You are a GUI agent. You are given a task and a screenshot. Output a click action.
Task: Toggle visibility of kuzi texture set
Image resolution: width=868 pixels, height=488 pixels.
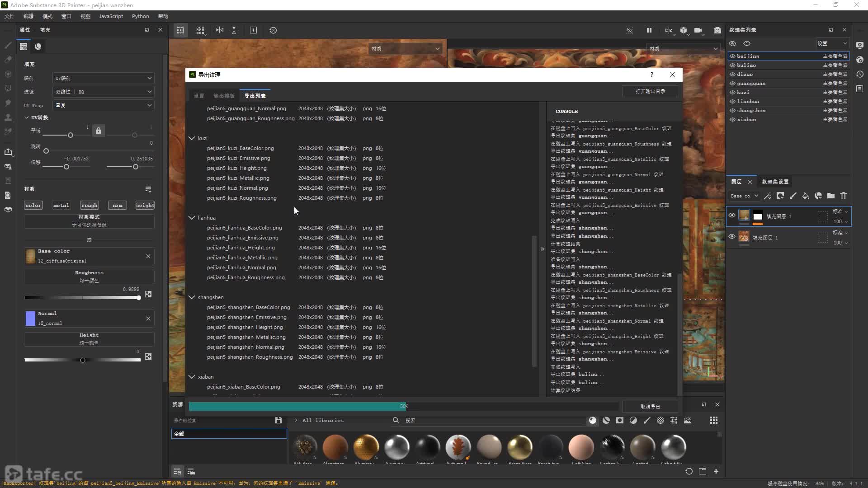[732, 92]
